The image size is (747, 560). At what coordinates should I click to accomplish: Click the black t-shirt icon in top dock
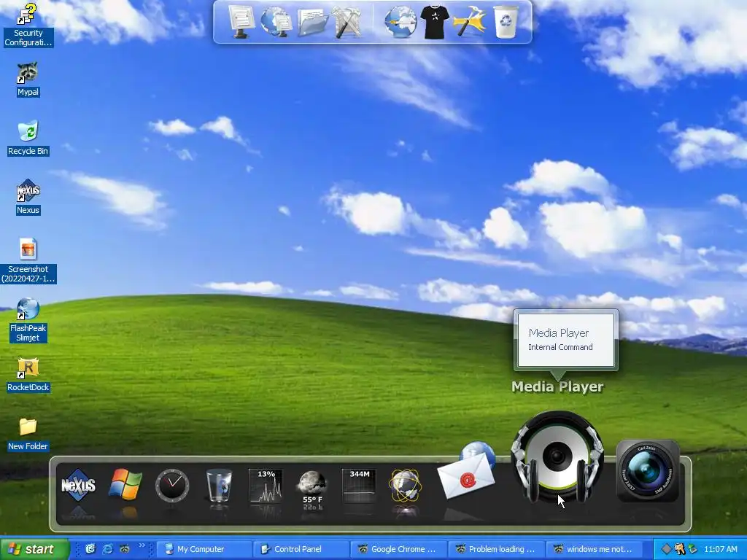click(x=435, y=22)
